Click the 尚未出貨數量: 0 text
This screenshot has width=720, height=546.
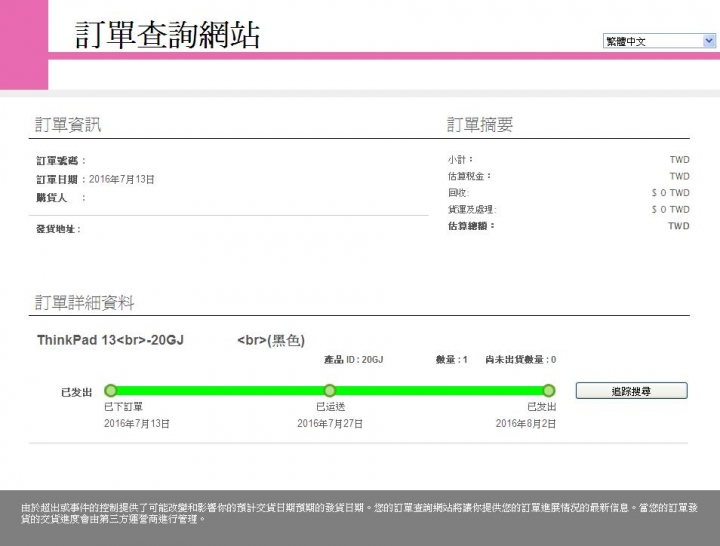[521, 360]
